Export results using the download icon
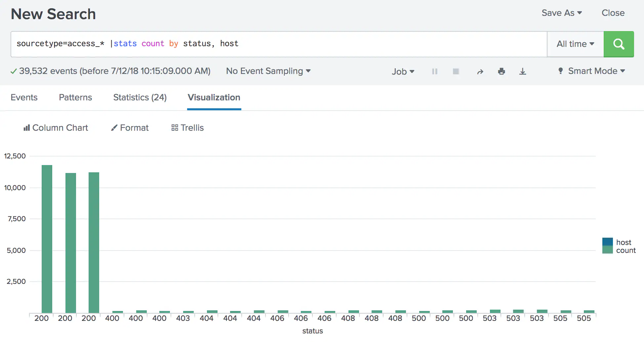This screenshot has width=644, height=342. (523, 71)
